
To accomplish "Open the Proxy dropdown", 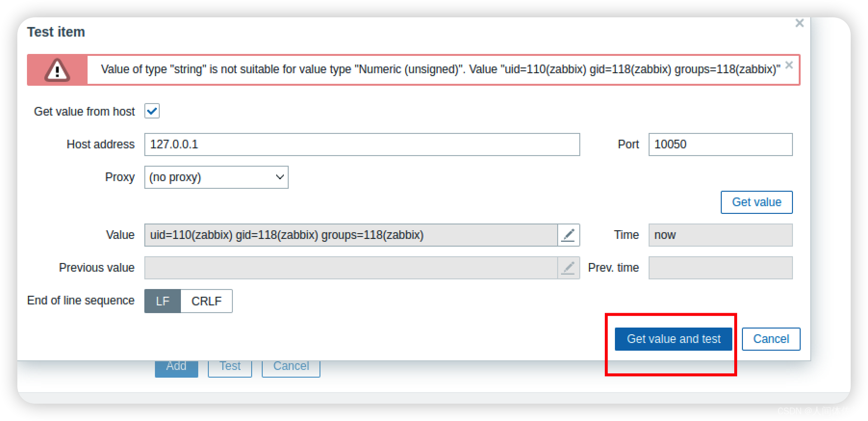I will coord(217,177).
